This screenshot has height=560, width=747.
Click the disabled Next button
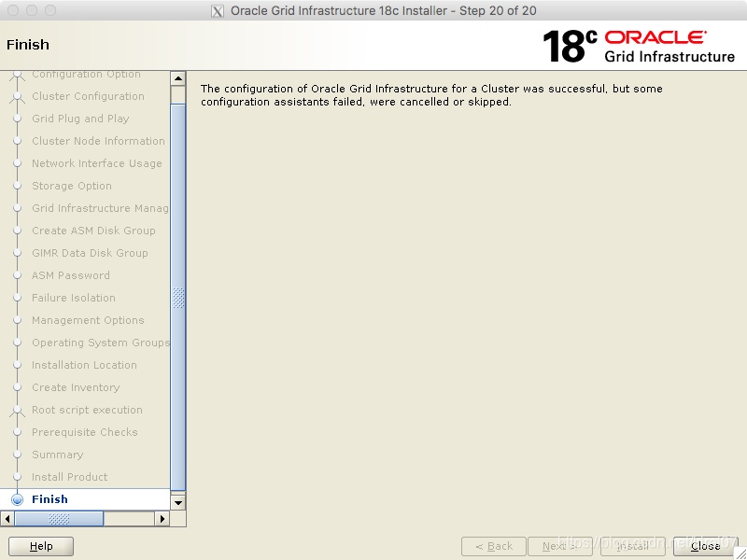coord(560,546)
